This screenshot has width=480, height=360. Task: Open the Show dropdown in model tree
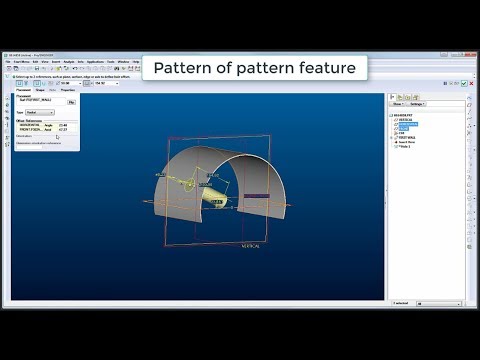(398, 104)
